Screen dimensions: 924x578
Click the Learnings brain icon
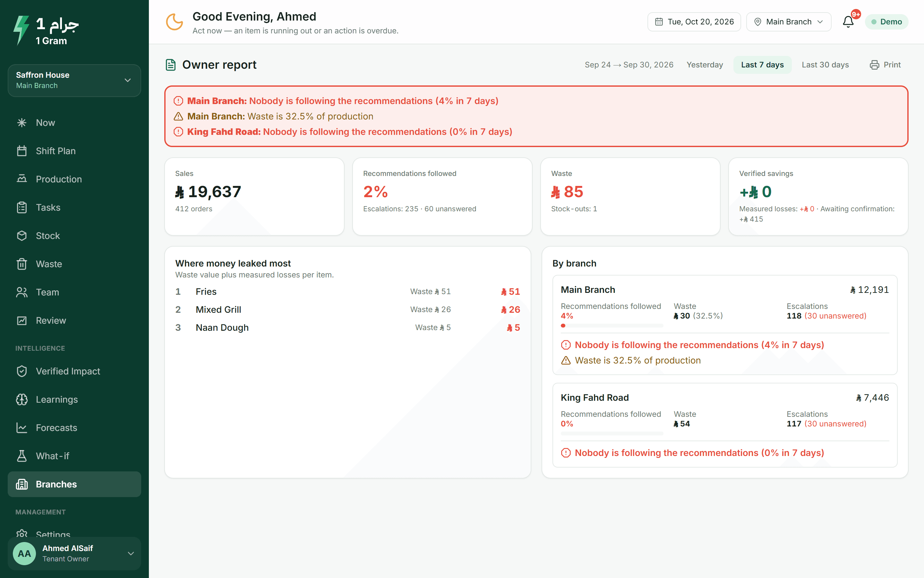pos(22,399)
